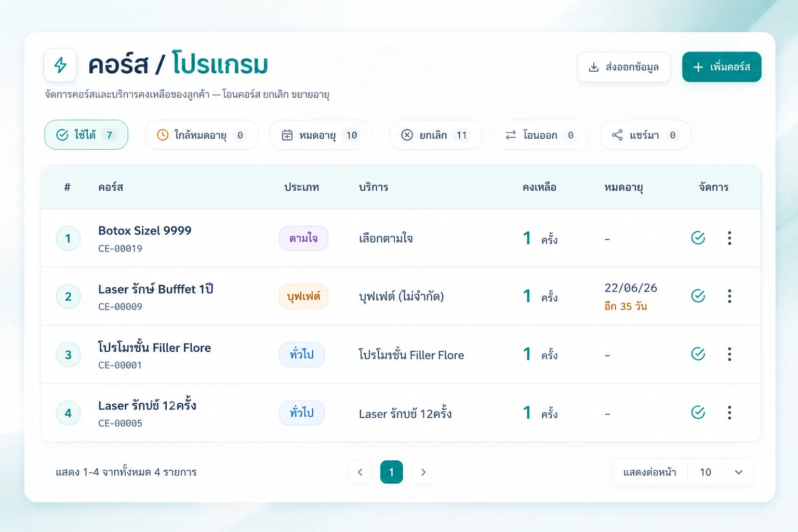
Task: Click page number 1 in pagination
Action: click(392, 472)
